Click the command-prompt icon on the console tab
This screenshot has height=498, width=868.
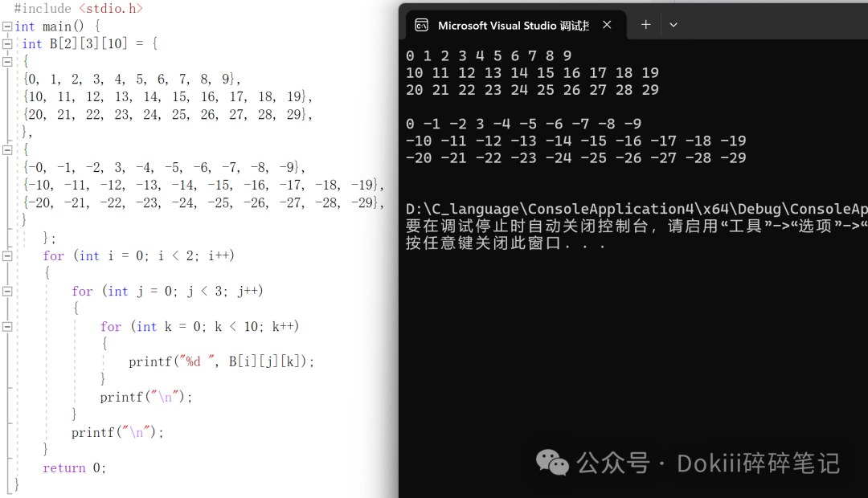pos(422,25)
